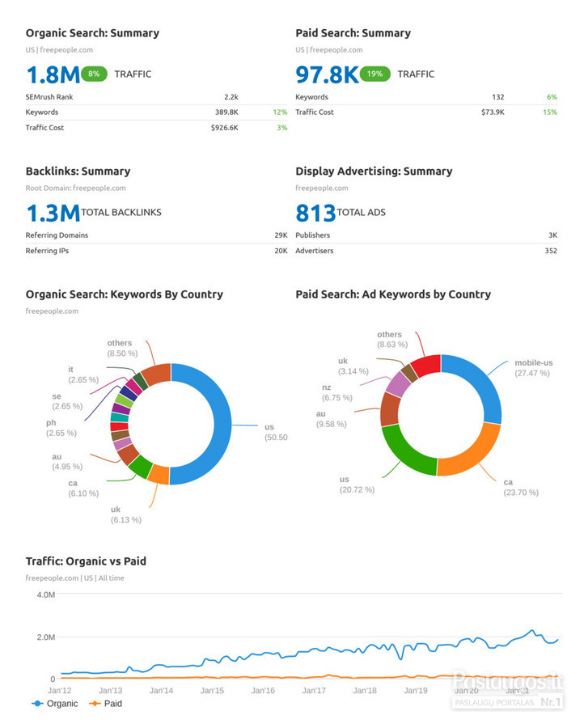The image size is (584, 728).
Task: Click the orange uk segment of organic donut
Action: (x=159, y=474)
